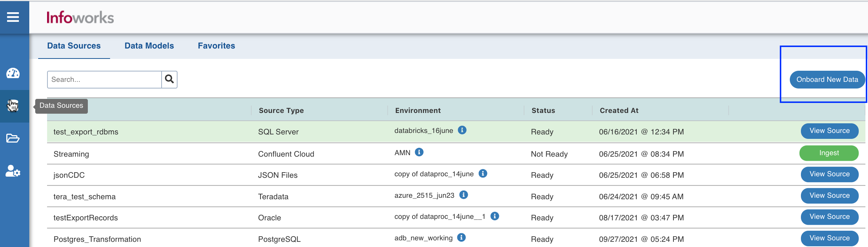The image size is (868, 247).
Task: Click the magnifier search icon
Action: (x=169, y=79)
